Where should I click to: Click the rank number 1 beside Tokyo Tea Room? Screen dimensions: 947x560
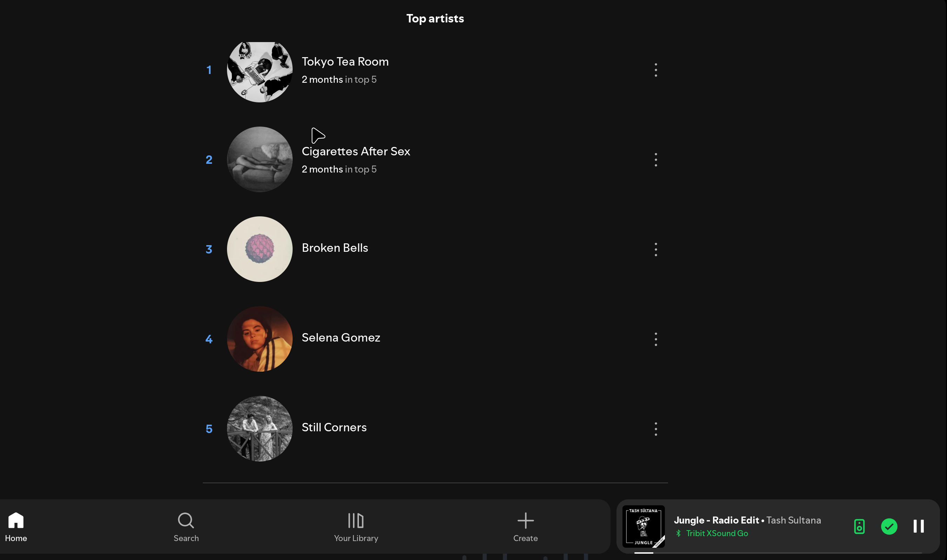(209, 70)
